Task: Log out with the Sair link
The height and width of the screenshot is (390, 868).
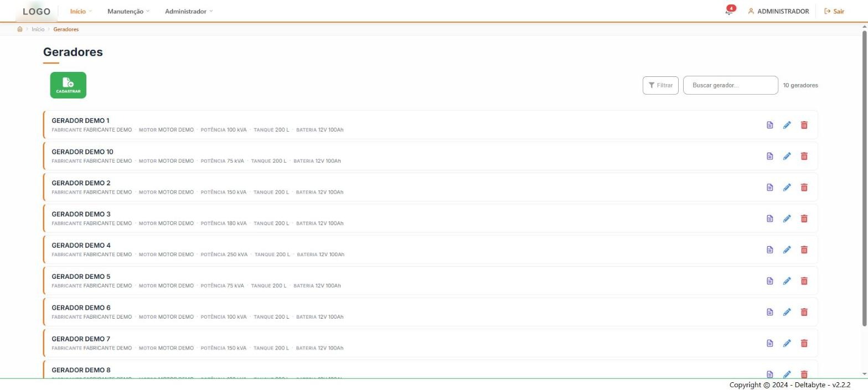Action: tap(834, 11)
